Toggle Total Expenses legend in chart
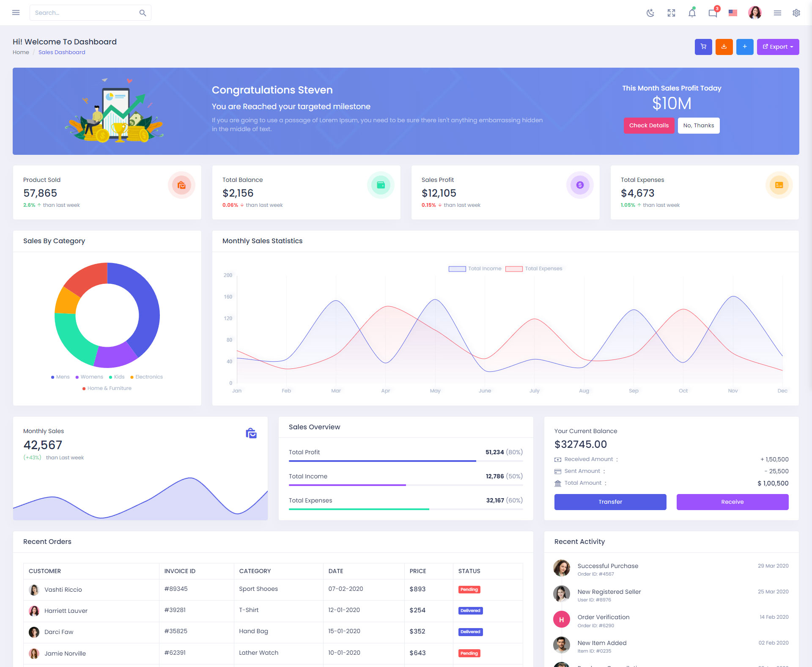 tap(534, 269)
